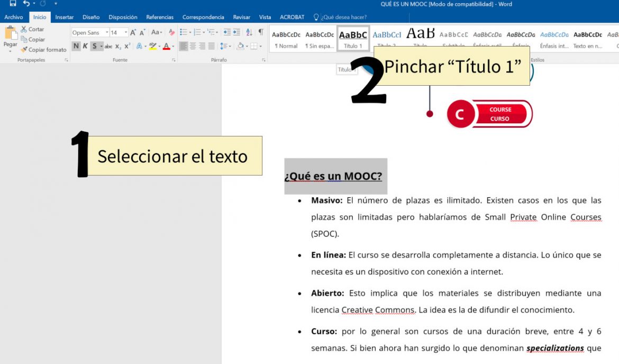Expand the undo history arrow
Viewport: 619px width, 364px height.
pos(34,4)
